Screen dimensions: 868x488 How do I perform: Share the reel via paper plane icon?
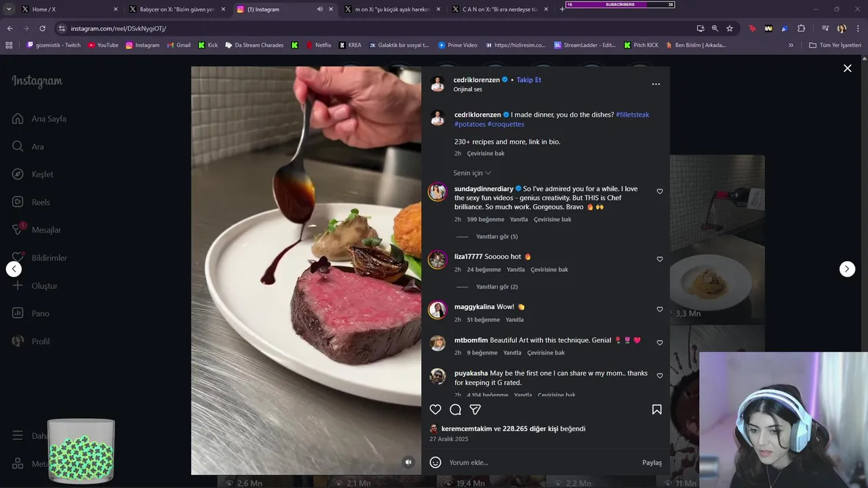tap(475, 409)
